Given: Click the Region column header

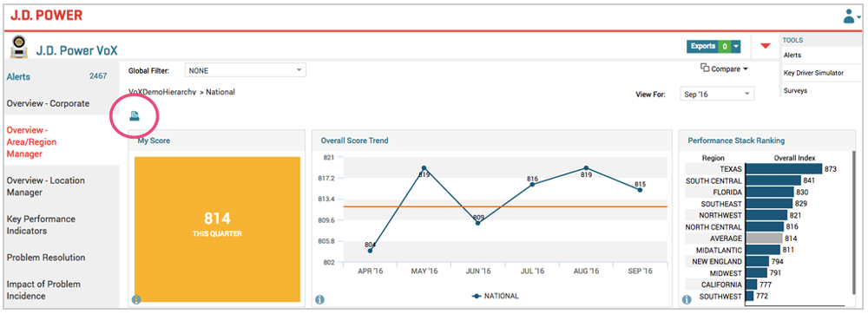Looking at the screenshot, I should click(713, 158).
